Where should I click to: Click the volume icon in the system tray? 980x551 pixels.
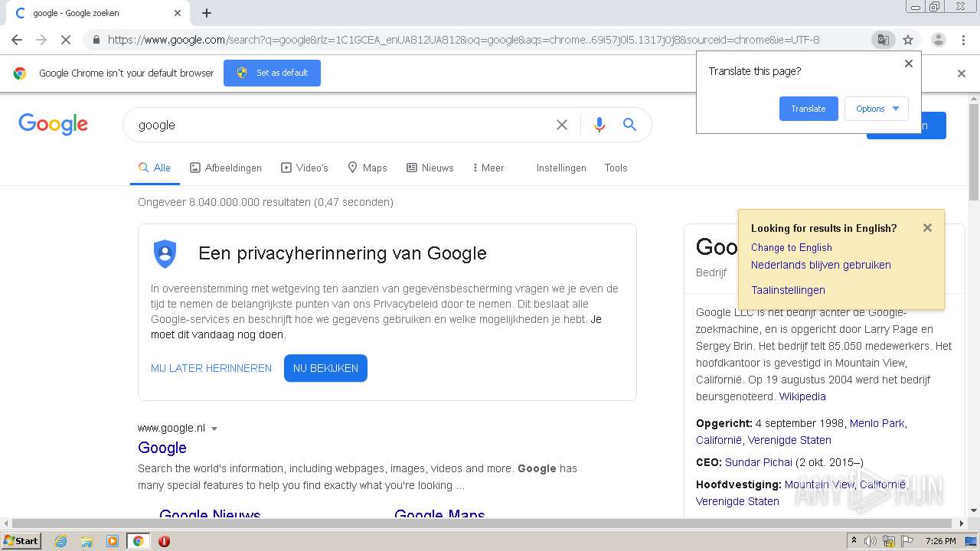tap(871, 541)
